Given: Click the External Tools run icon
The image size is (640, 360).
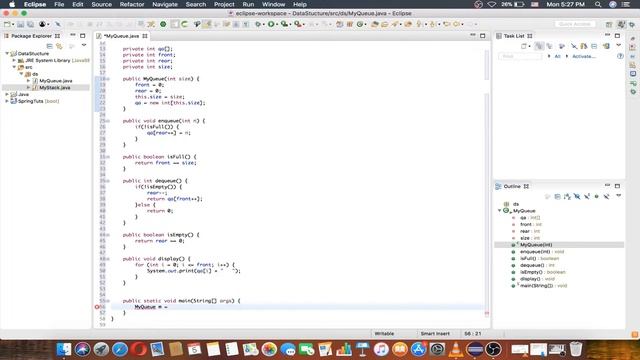Looking at the screenshot, I should (x=298, y=24).
